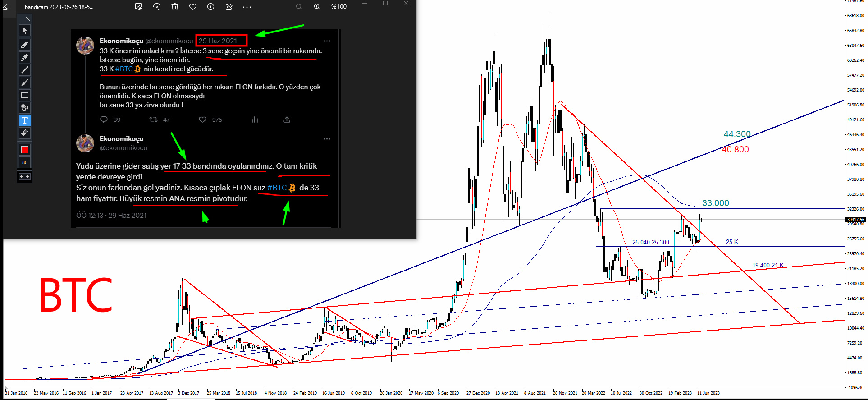Click the 40.800 red label on chart
This screenshot has height=400, width=868.
click(736, 149)
